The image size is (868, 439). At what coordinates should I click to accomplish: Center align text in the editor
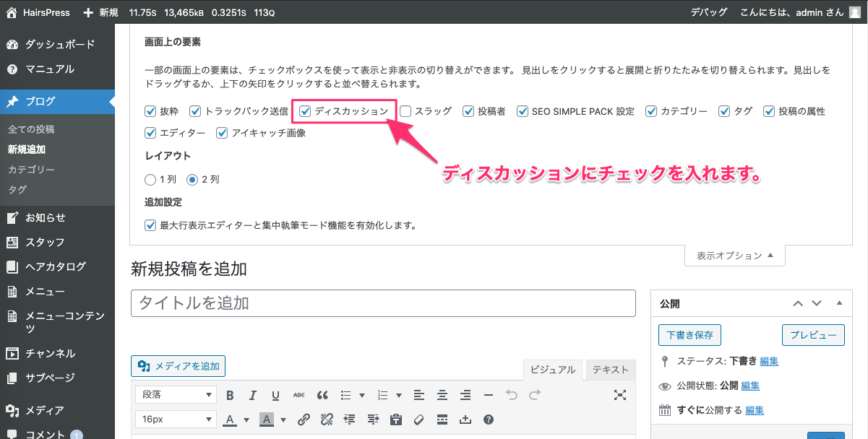pyautogui.click(x=442, y=395)
